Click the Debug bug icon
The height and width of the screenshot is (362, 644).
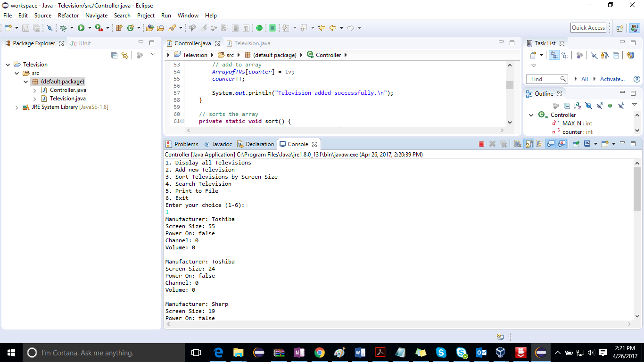63,28
